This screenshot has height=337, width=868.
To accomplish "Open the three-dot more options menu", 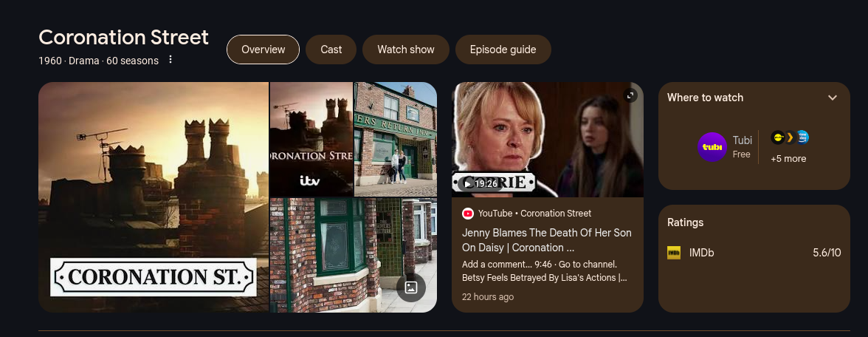I will [x=170, y=59].
